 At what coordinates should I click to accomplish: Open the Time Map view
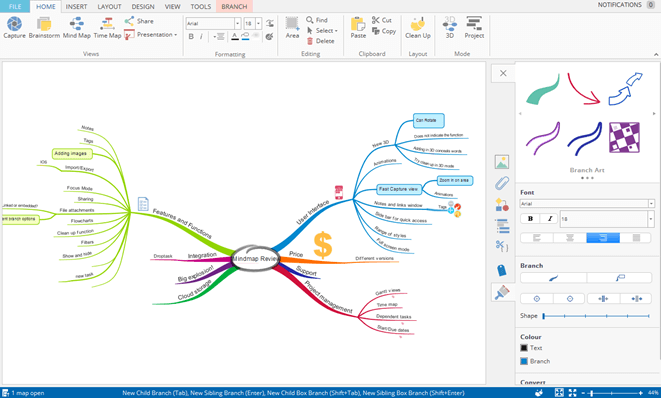pyautogui.click(x=107, y=27)
